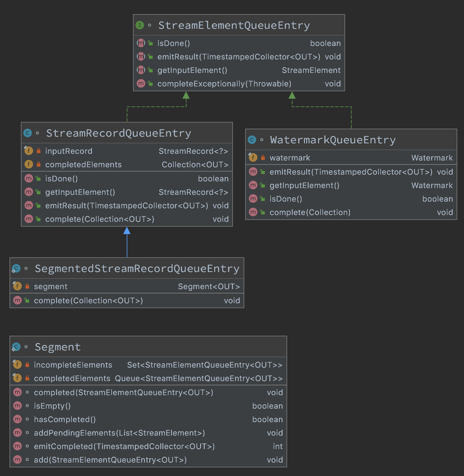Click the StreamElementQueueEntry interface icon
The height and width of the screenshot is (476, 464).
140,25
